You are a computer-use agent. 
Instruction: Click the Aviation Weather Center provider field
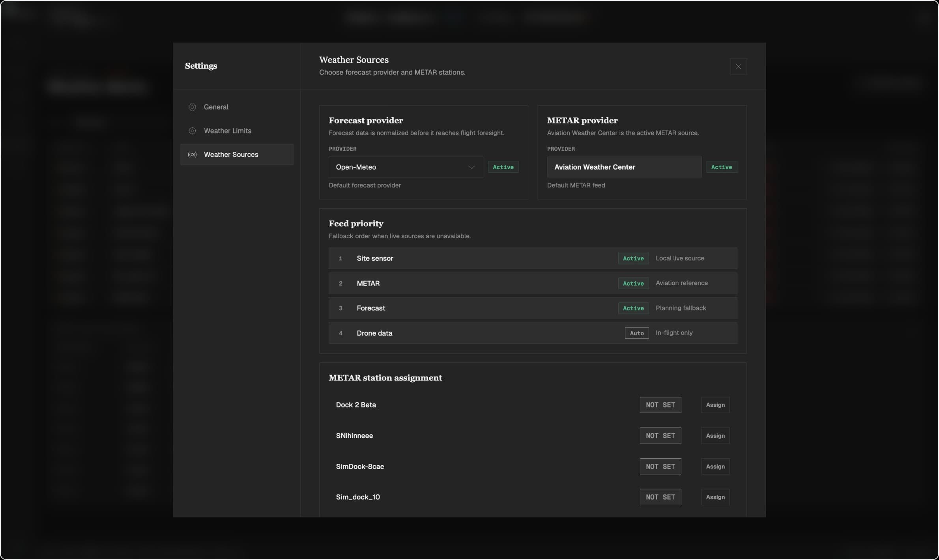pyautogui.click(x=624, y=167)
